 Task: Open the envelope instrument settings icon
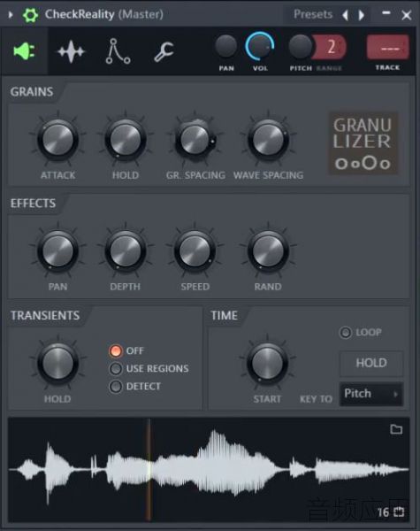(x=118, y=51)
